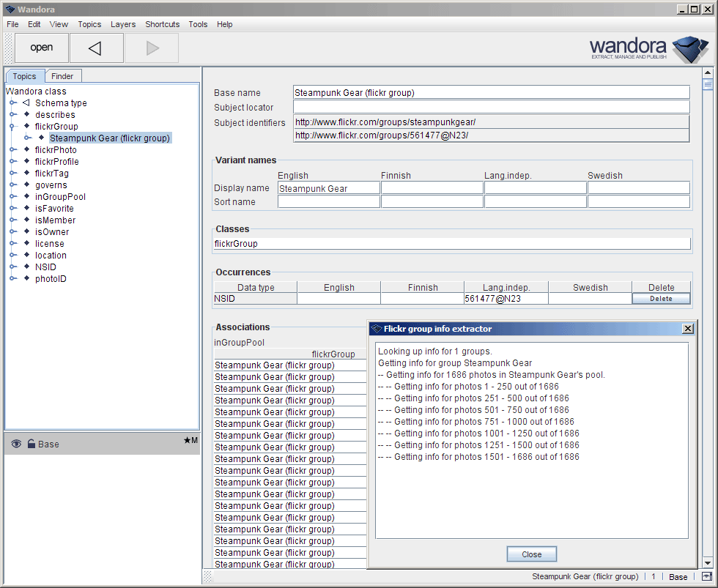Click the open button in toolbar
The width and height of the screenshot is (718, 588).
pos(42,48)
